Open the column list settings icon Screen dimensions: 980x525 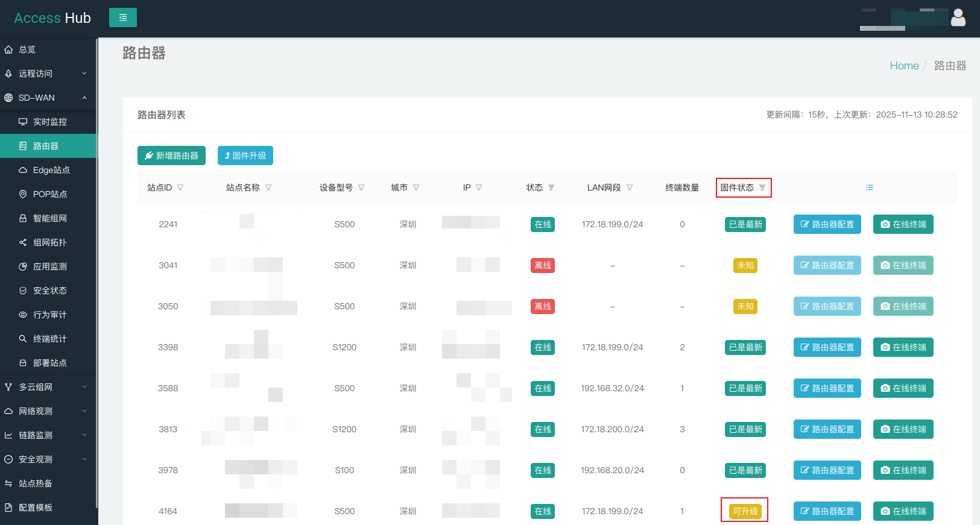click(x=870, y=187)
